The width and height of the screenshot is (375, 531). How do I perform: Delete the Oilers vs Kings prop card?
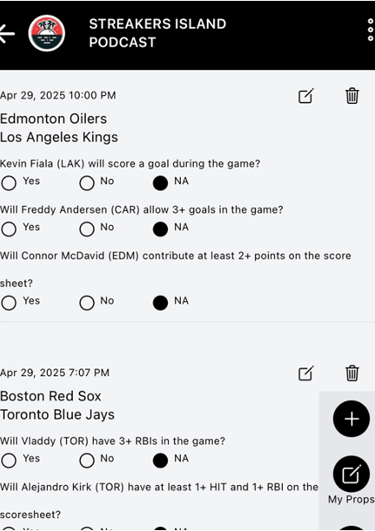click(x=352, y=96)
